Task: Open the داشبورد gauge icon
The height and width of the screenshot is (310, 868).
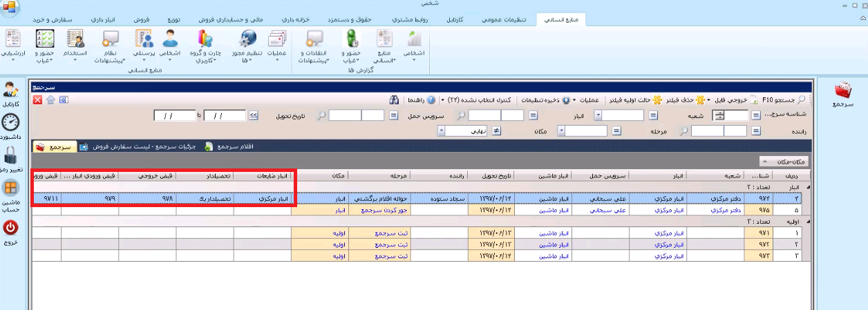Action: point(10,123)
